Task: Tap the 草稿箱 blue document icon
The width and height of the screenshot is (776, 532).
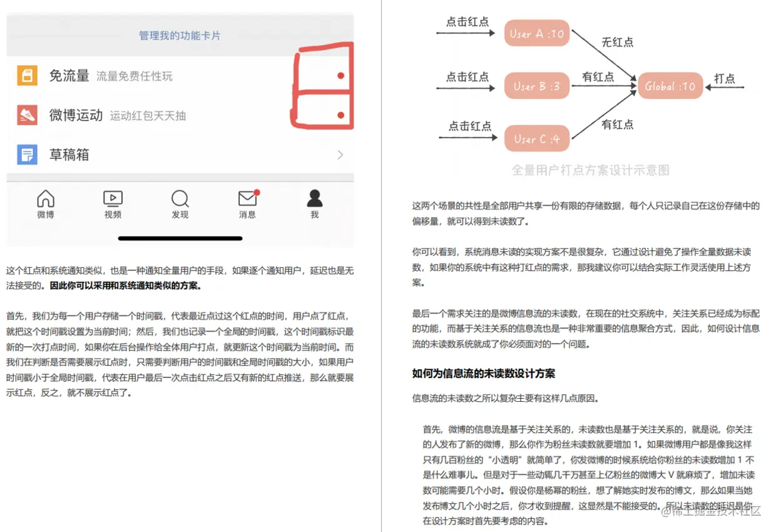Action: (x=27, y=155)
